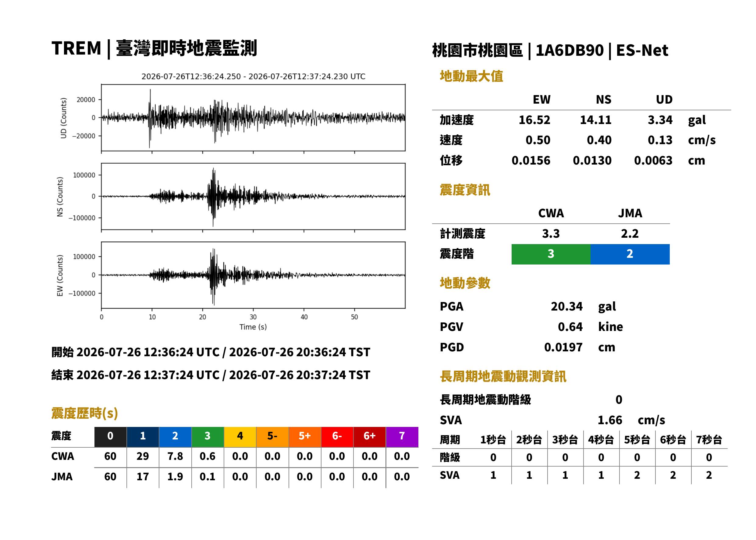The height and width of the screenshot is (540, 756).
Task: Select the SVA value 1.66
Action: 610,420
